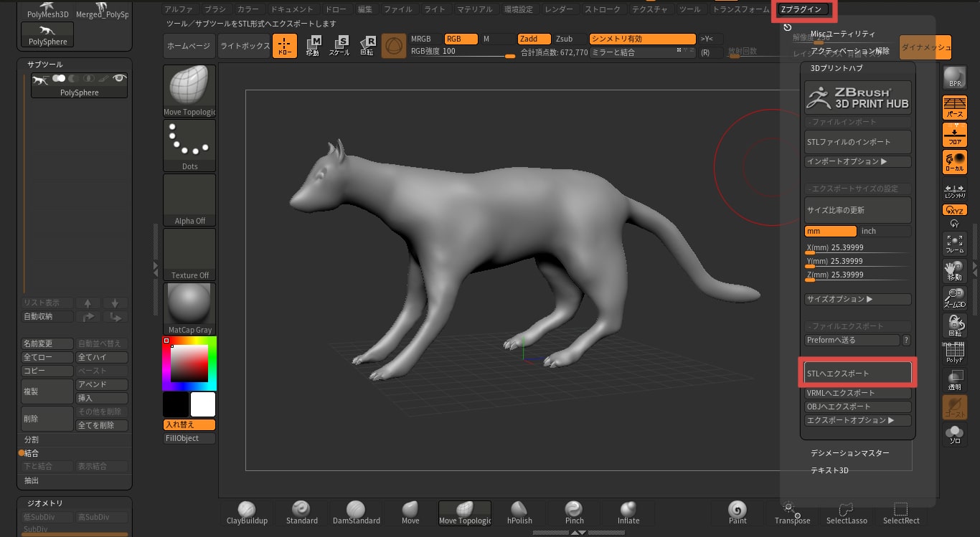
Task: Expand Text 3D (テキスト3D) section
Action: (829, 470)
